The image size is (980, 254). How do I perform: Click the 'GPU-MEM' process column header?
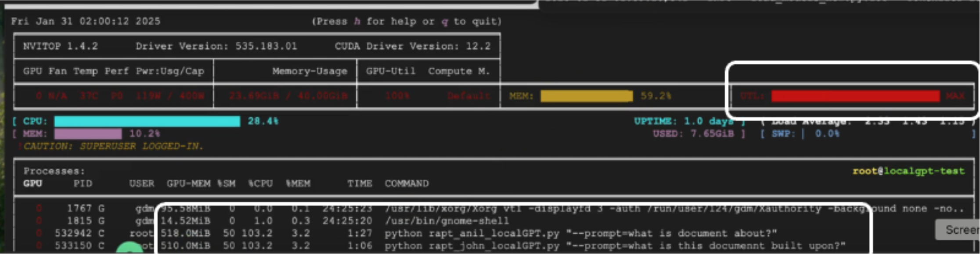click(x=188, y=183)
